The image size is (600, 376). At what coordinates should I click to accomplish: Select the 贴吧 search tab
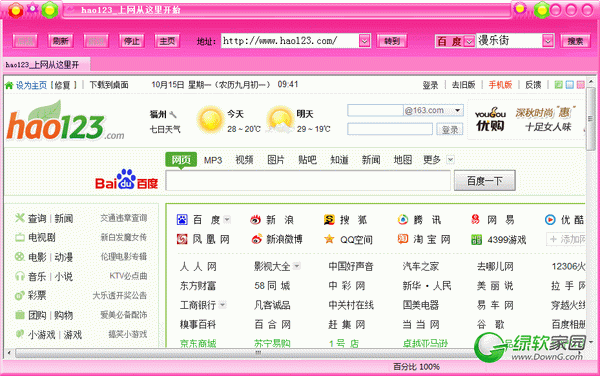pyautogui.click(x=307, y=160)
